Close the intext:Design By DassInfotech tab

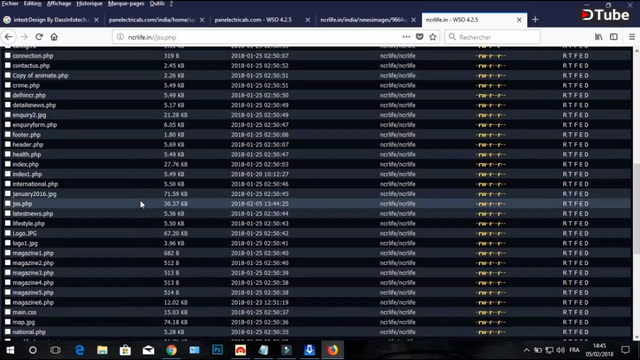(96, 20)
